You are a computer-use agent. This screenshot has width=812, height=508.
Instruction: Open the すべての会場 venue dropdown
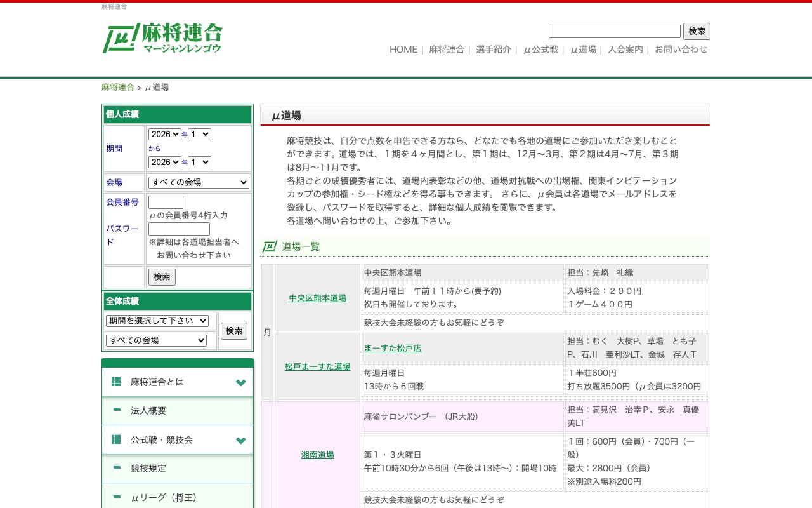coord(199,182)
